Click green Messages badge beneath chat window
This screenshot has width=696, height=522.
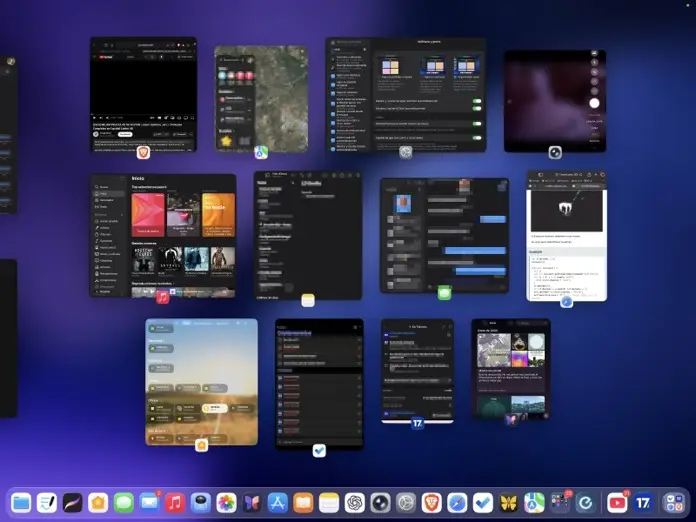[x=444, y=293]
